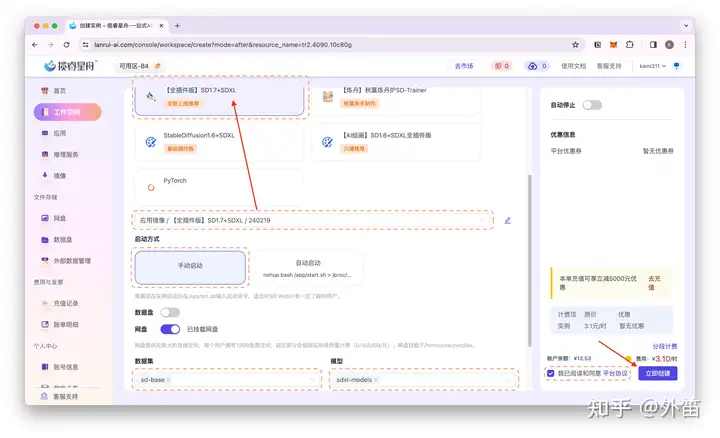Open the Chrome three-dot menu
Image resolution: width=720 pixels, height=438 pixels.
(685, 45)
